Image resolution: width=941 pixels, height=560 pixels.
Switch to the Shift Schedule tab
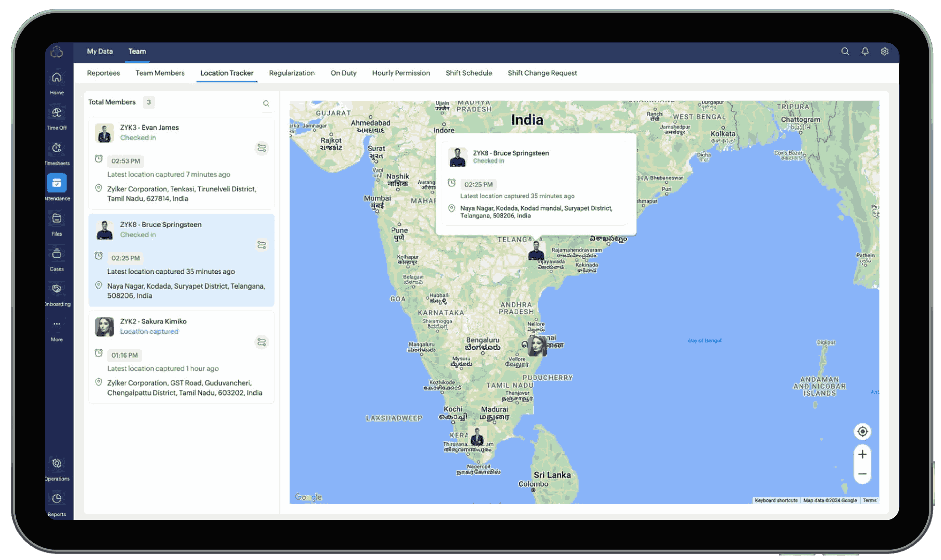[468, 73]
